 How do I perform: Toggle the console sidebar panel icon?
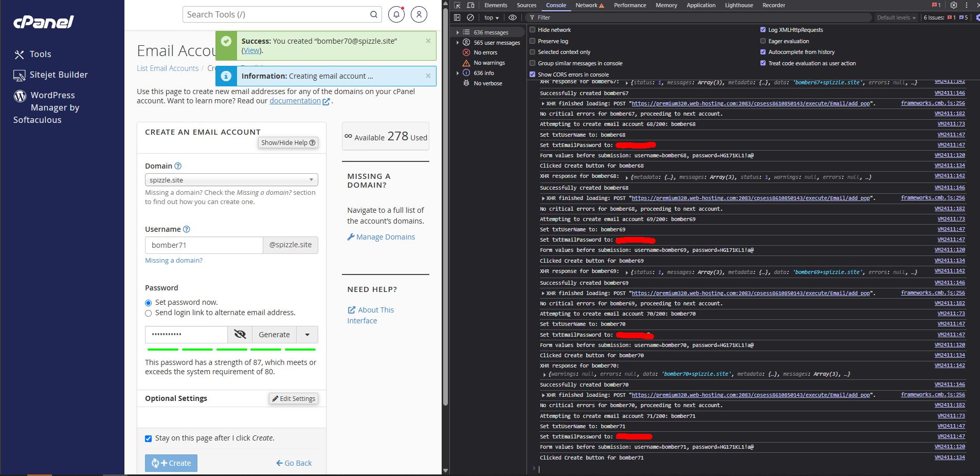[x=457, y=17]
